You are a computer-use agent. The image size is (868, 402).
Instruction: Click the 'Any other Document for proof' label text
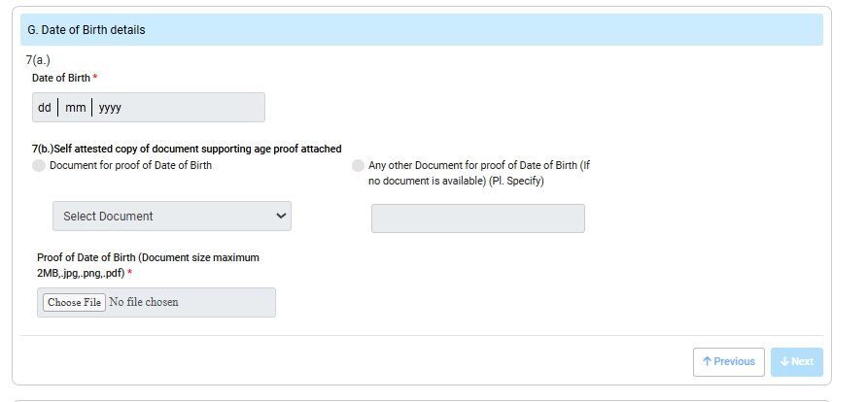(478, 173)
